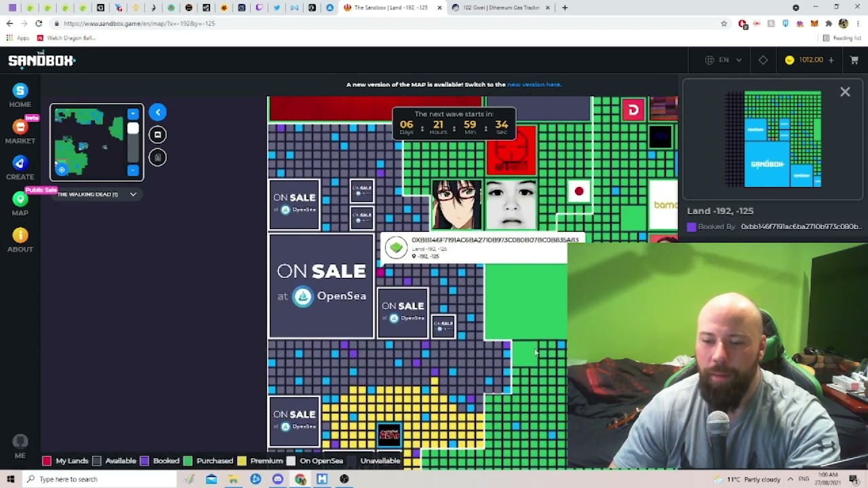
Task: Open the EN language dropdown
Action: 724,60
